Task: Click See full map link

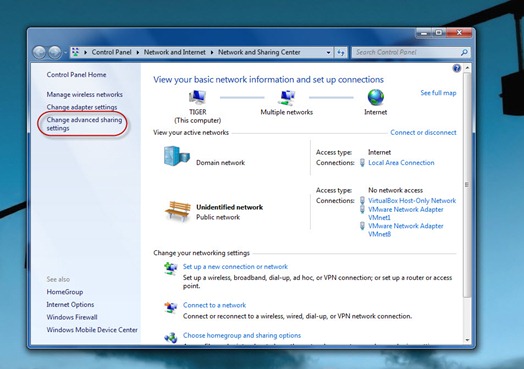Action: click(438, 93)
